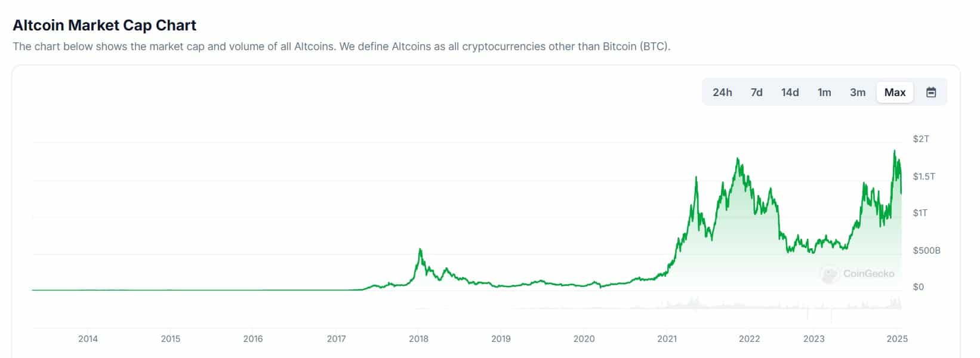Click the $1T y-axis label

click(920, 213)
